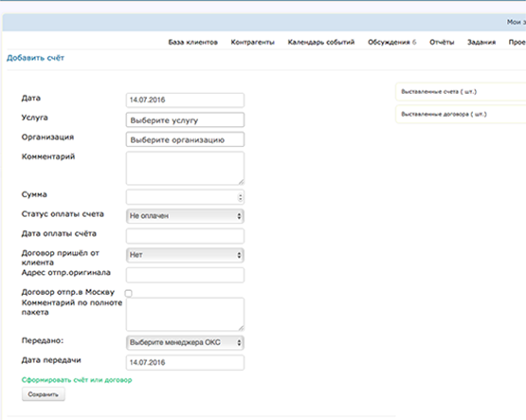Focus the Дата input field

pyautogui.click(x=185, y=100)
